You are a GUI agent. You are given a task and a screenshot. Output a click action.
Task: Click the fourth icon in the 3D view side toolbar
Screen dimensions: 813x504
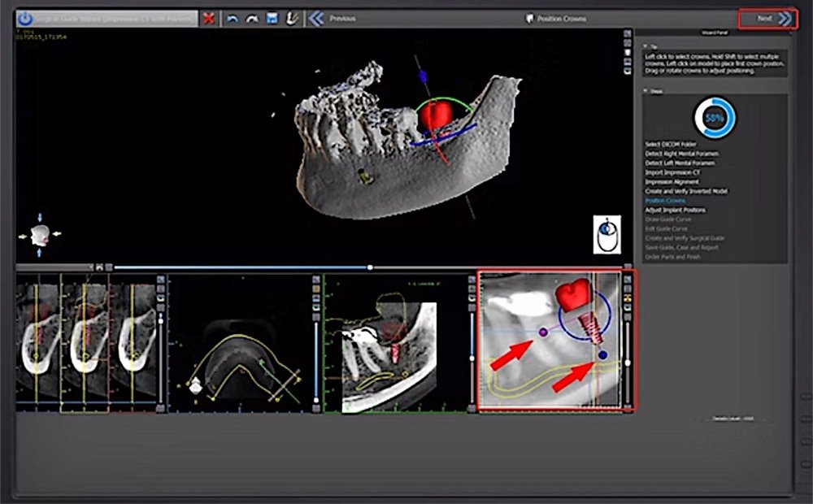[628, 62]
